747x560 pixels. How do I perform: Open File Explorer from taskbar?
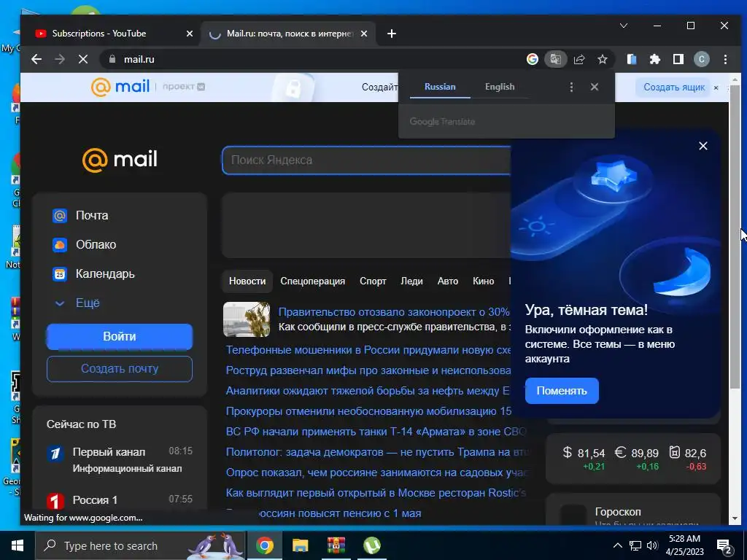300,545
